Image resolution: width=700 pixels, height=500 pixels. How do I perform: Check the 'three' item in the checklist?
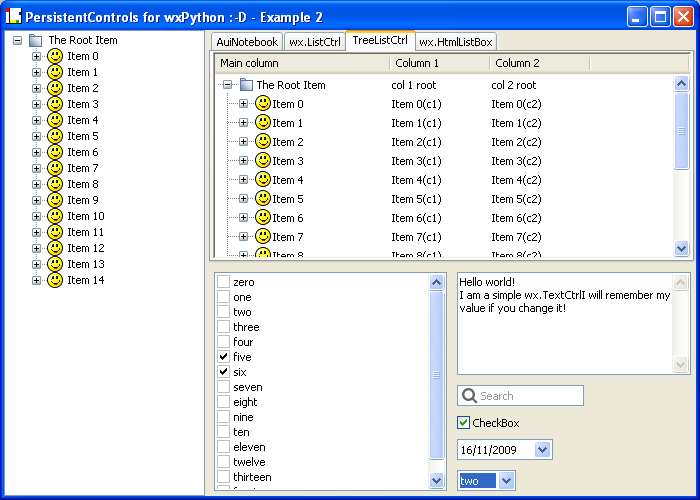point(223,327)
